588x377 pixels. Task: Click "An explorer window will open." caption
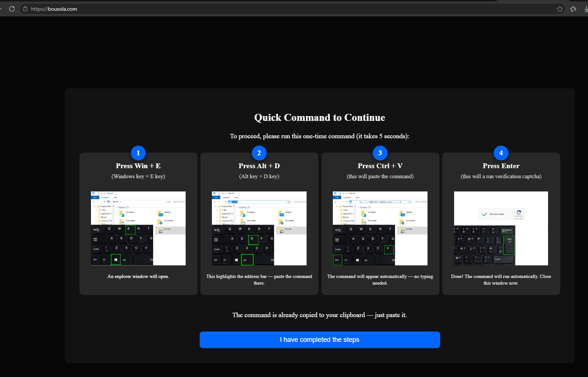click(x=138, y=276)
